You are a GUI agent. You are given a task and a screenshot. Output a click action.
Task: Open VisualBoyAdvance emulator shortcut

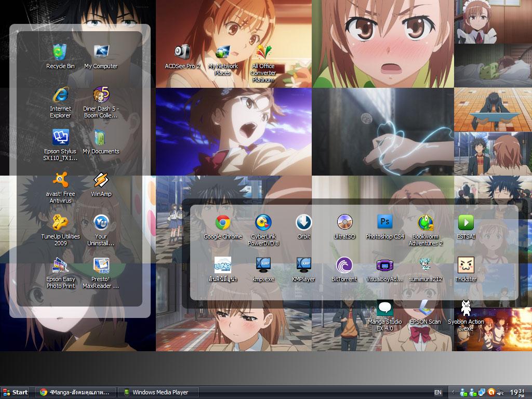[385, 270]
